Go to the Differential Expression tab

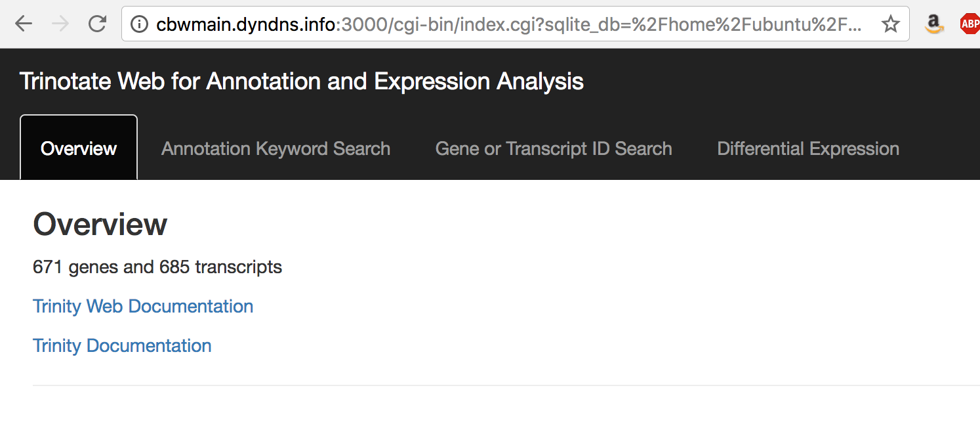pyautogui.click(x=808, y=148)
